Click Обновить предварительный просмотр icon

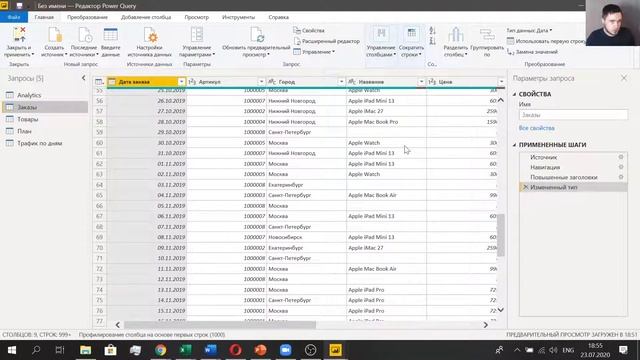(257, 35)
